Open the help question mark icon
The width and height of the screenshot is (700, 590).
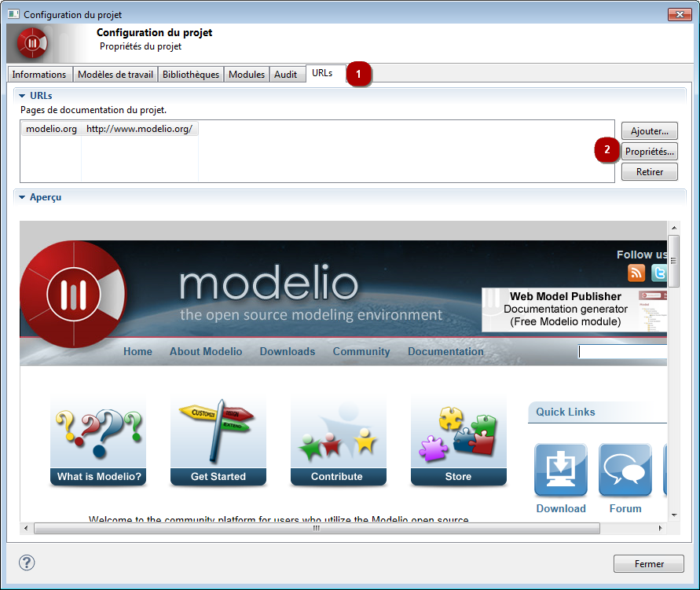[27, 563]
